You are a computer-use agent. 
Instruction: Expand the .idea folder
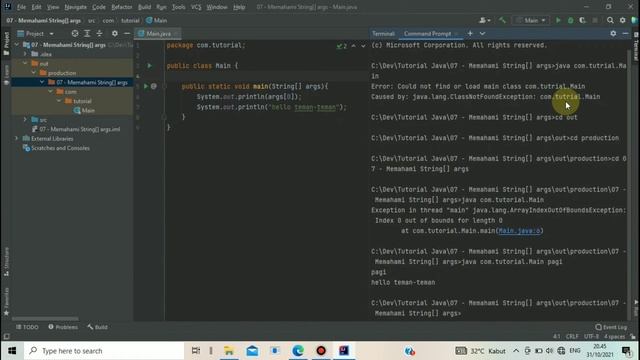(25, 54)
